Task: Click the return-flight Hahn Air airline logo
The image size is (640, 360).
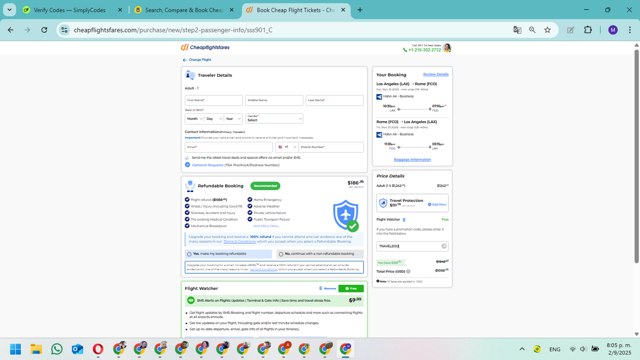Action: pyautogui.click(x=379, y=135)
